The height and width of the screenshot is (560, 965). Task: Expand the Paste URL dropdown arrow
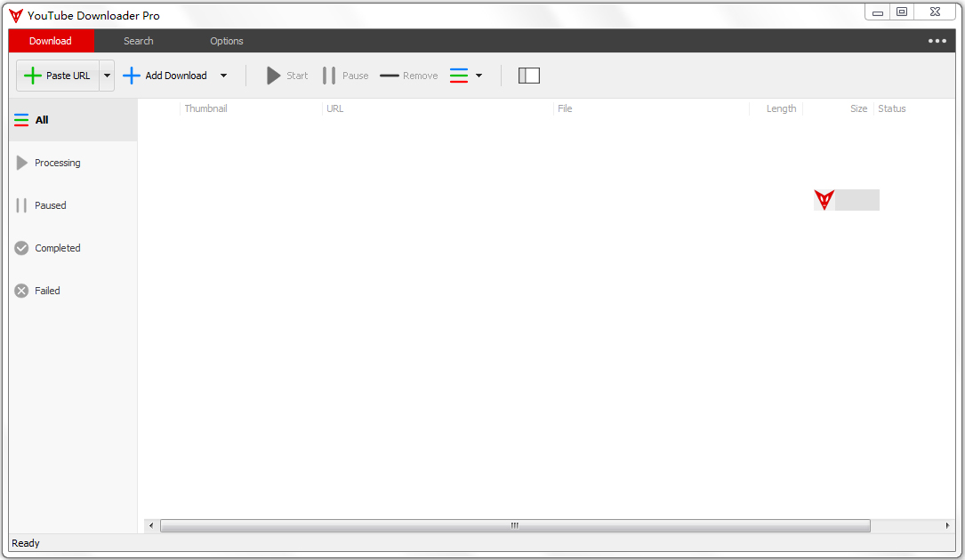click(106, 76)
